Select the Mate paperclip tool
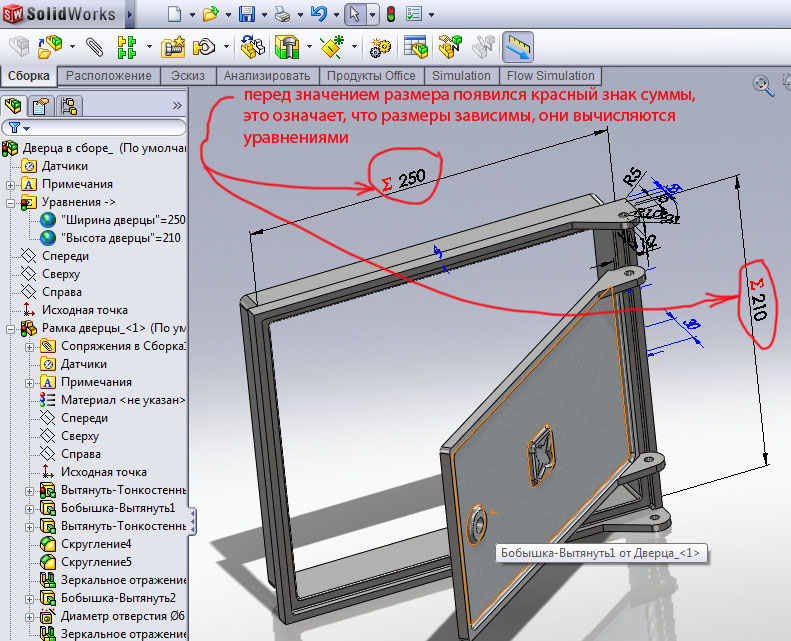This screenshot has width=791, height=641. click(x=94, y=47)
